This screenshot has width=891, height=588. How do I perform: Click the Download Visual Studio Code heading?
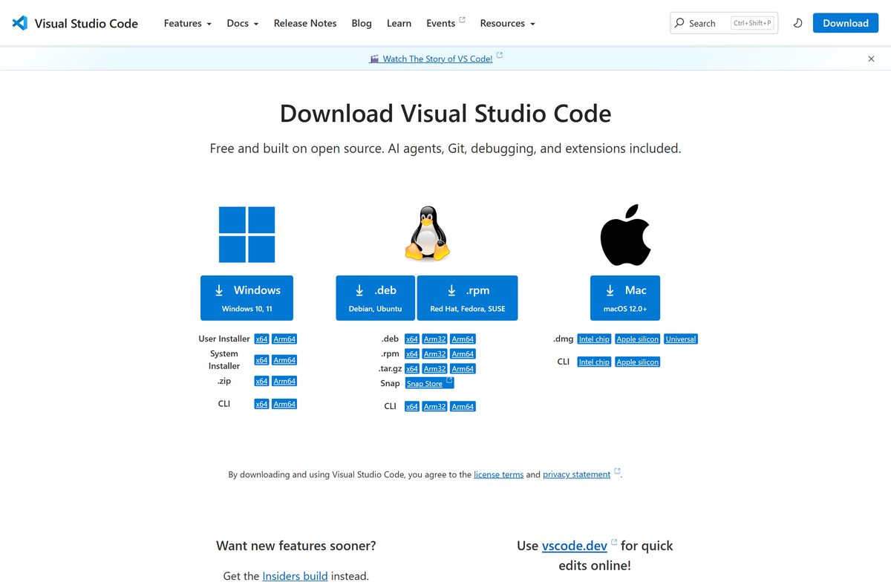[x=446, y=114]
